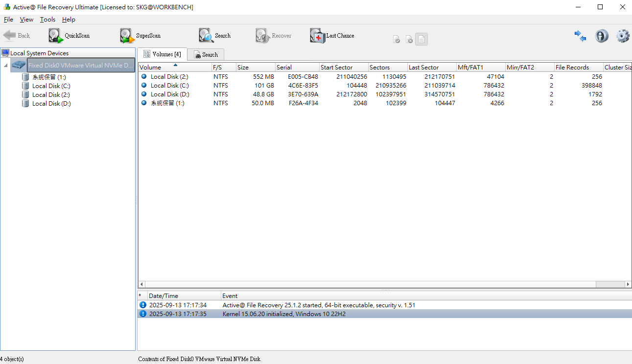The image size is (632, 364).
Task: Click the Local System Devices root node
Action: (39, 53)
